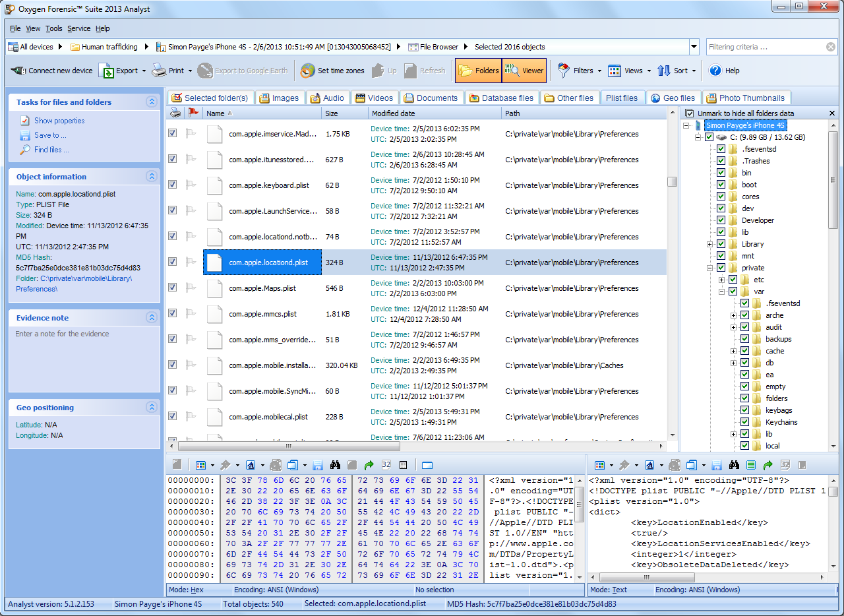This screenshot has height=616, width=844.
Task: Open the File menu
Action: point(15,28)
